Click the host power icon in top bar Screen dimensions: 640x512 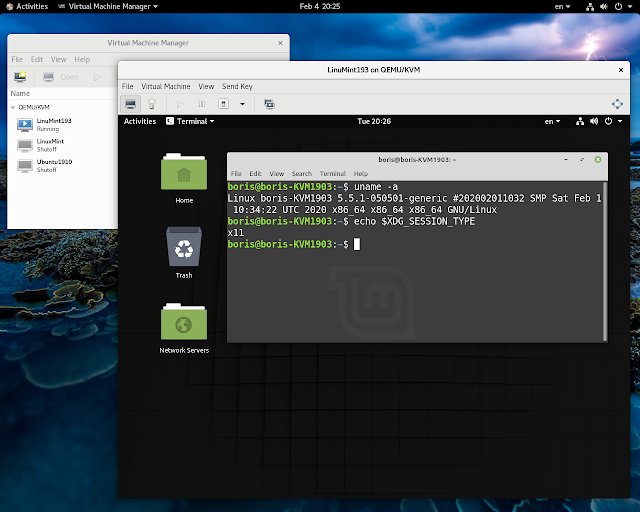coord(618,7)
